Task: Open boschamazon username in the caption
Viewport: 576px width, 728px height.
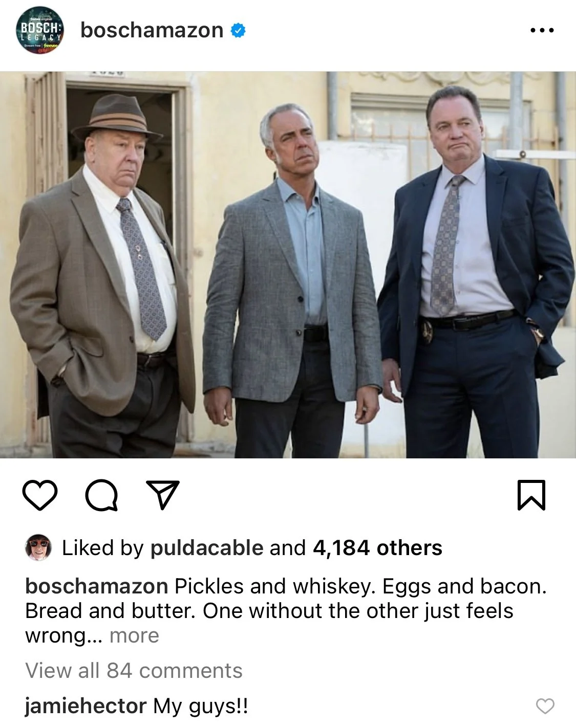Action: (x=97, y=586)
